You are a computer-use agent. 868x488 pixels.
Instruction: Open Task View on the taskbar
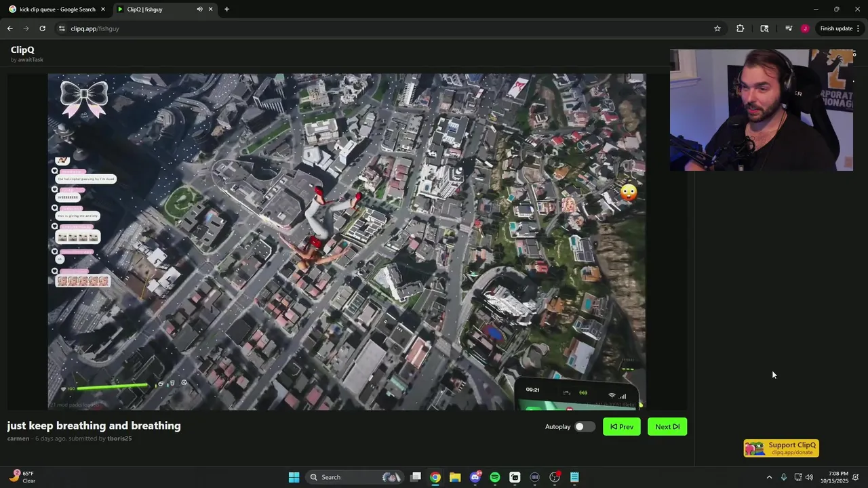click(416, 477)
